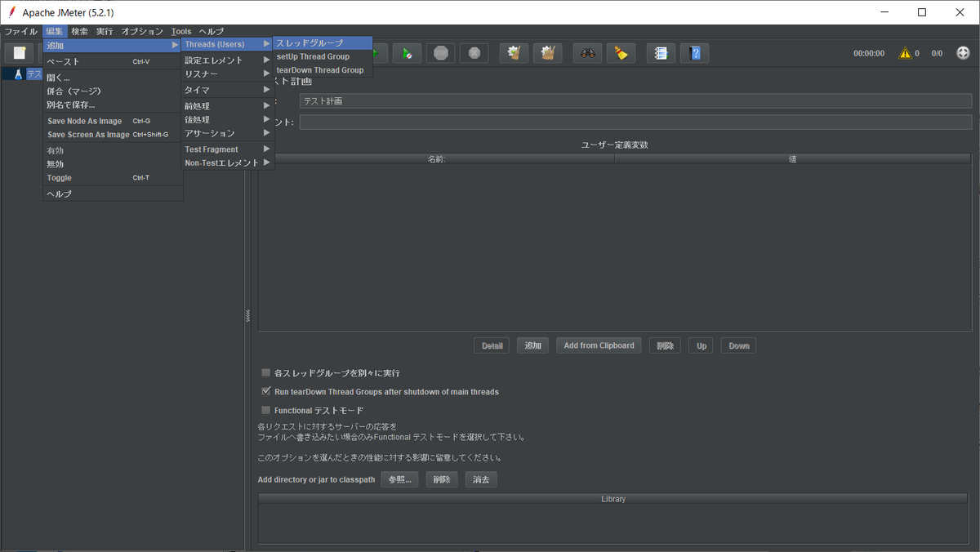
Task: Click 削除 button below variables table
Action: pyautogui.click(x=665, y=345)
